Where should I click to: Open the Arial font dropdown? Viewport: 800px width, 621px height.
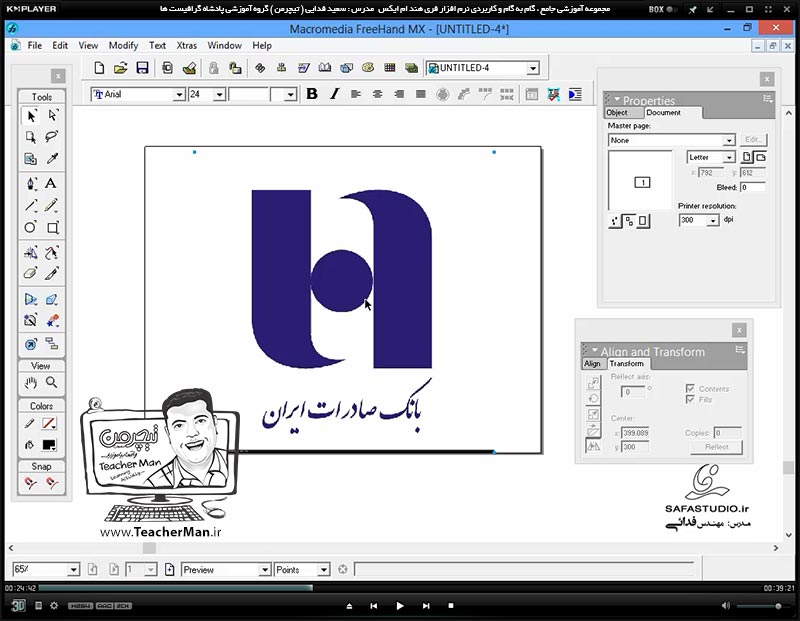(x=179, y=94)
